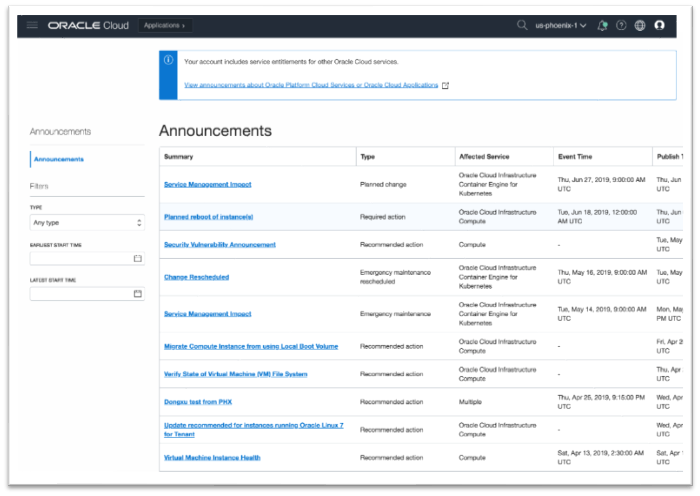This screenshot has height=496, width=700.
Task: Click Sat, Apr 13, 2019 event time cell
Action: point(601,458)
